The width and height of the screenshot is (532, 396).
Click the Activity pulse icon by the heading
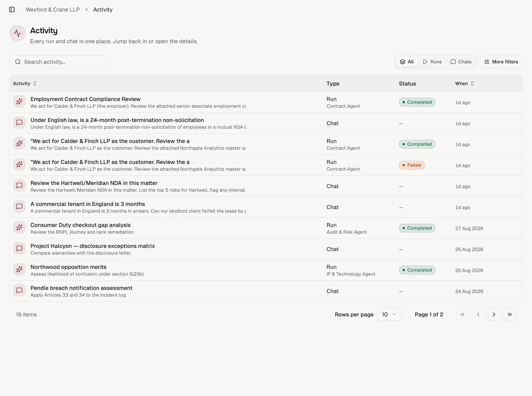coord(17,33)
